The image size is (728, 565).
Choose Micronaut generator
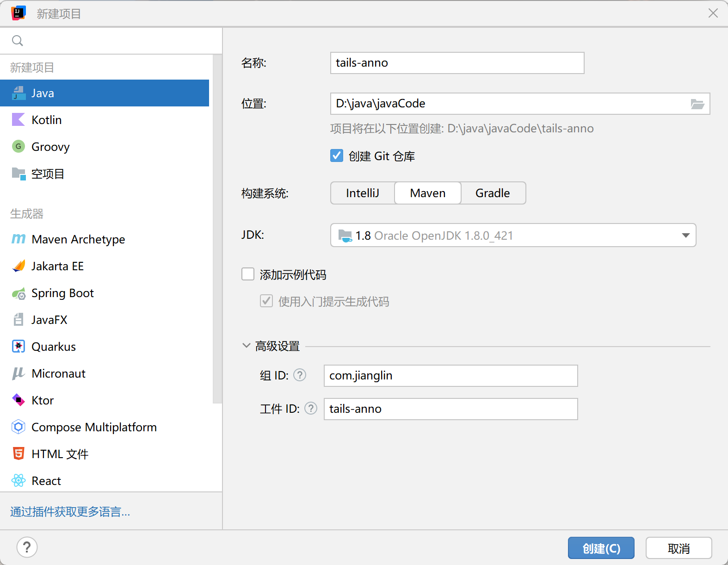point(105,373)
